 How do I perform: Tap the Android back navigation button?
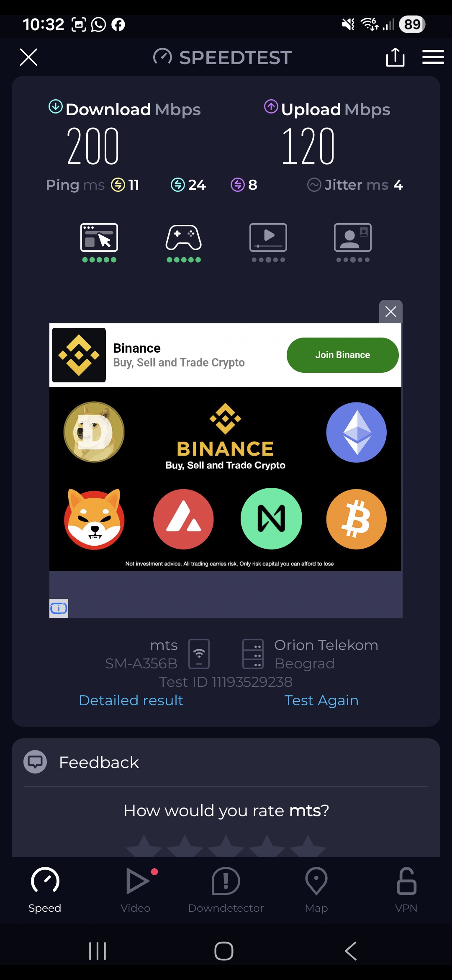(x=351, y=951)
